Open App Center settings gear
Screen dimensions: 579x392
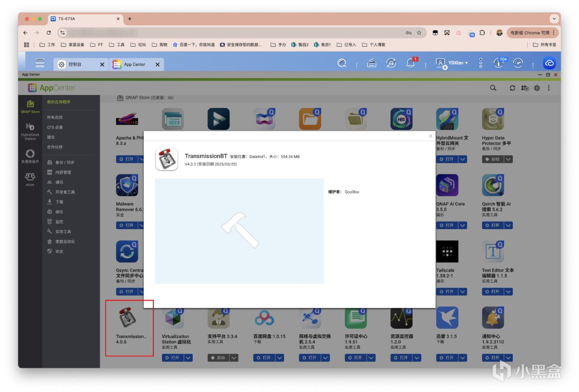coord(537,88)
